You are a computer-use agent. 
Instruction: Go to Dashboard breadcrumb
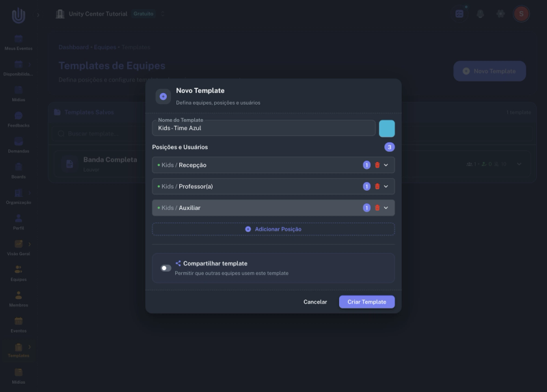[x=74, y=47]
